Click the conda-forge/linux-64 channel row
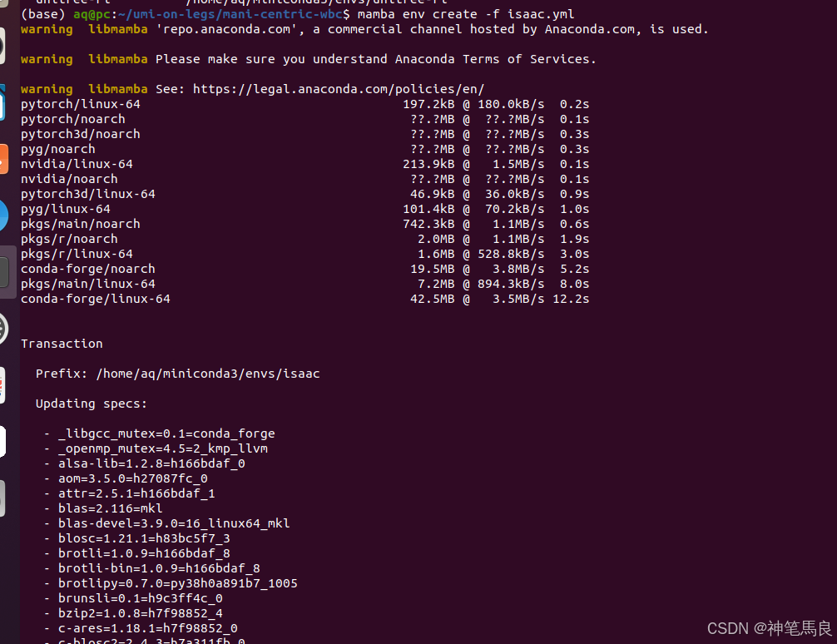Viewport: 837px width, 644px height. [x=305, y=298]
